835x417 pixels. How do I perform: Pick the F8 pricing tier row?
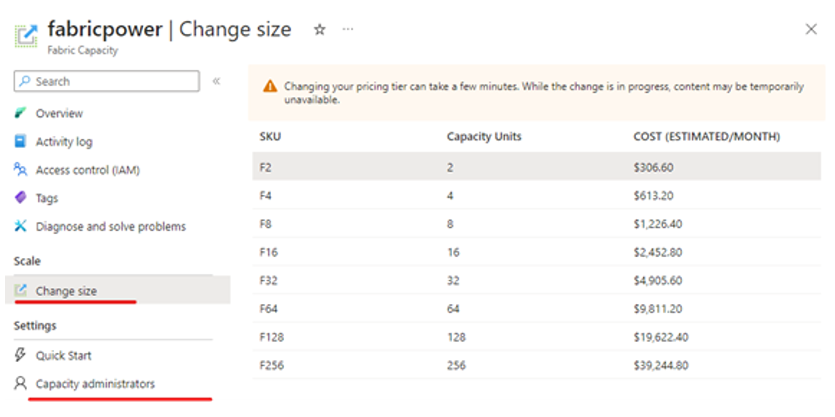tap(536, 224)
